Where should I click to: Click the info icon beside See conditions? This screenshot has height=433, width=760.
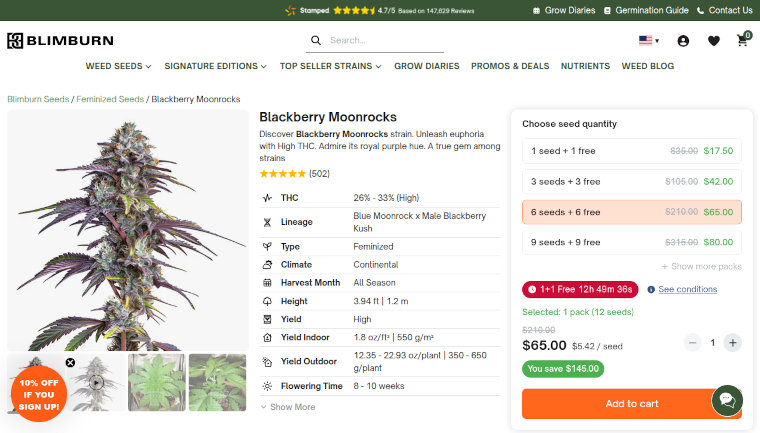pyautogui.click(x=651, y=289)
